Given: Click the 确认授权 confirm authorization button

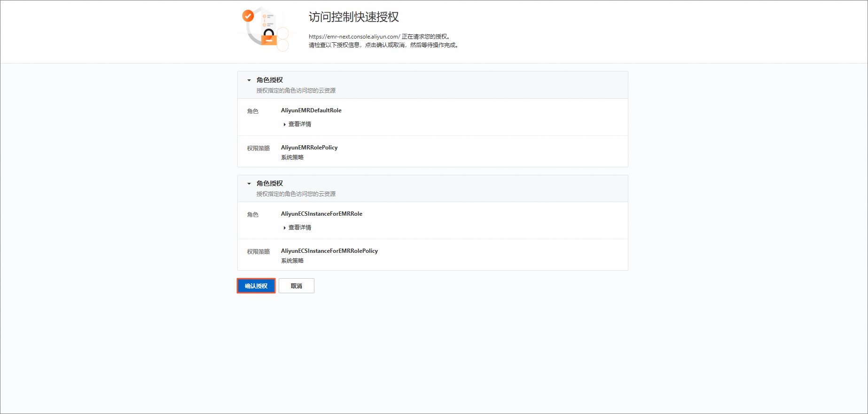Looking at the screenshot, I should pos(256,286).
